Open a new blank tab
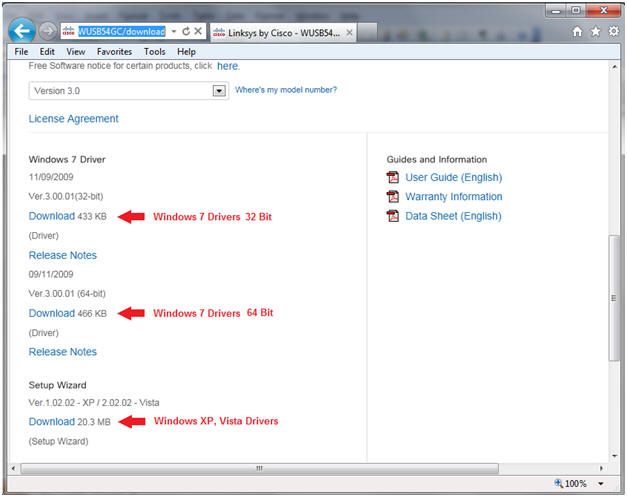The width and height of the screenshot is (627, 497). click(367, 32)
